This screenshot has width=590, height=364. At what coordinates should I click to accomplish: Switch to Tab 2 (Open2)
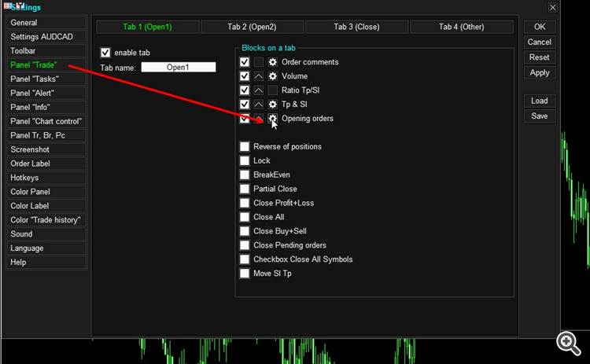252,27
